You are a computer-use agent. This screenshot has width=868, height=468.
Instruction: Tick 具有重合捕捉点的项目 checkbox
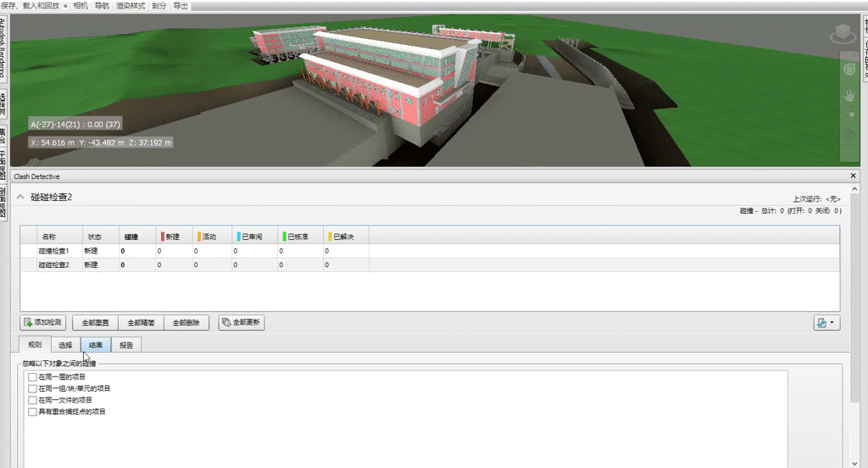[32, 412]
